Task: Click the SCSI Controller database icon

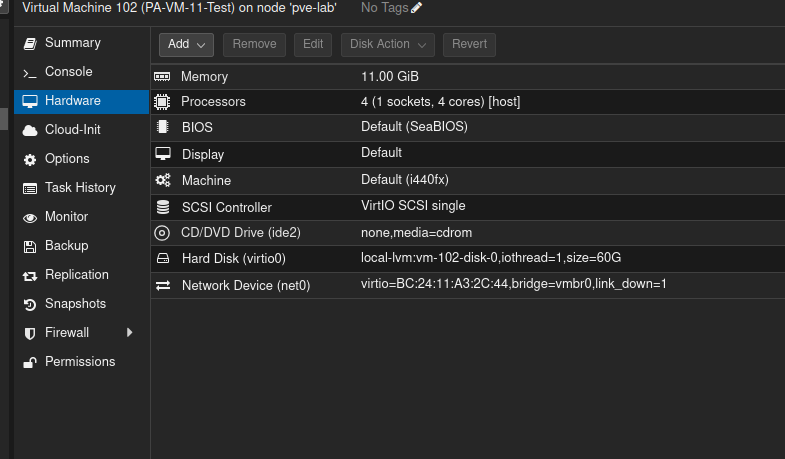Action: 163,207
